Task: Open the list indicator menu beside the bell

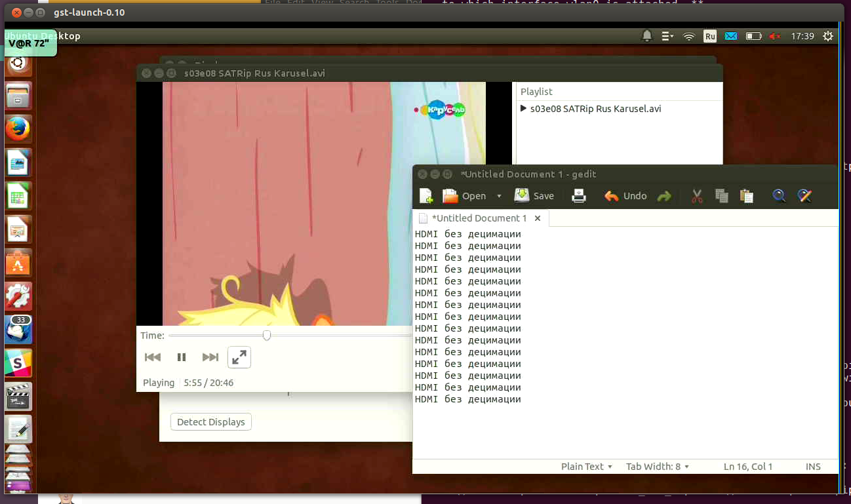Action: pyautogui.click(x=668, y=36)
